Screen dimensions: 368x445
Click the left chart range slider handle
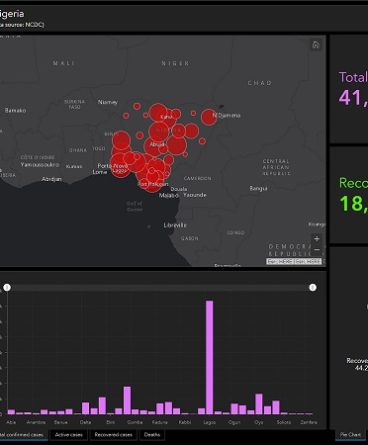tap(7, 287)
